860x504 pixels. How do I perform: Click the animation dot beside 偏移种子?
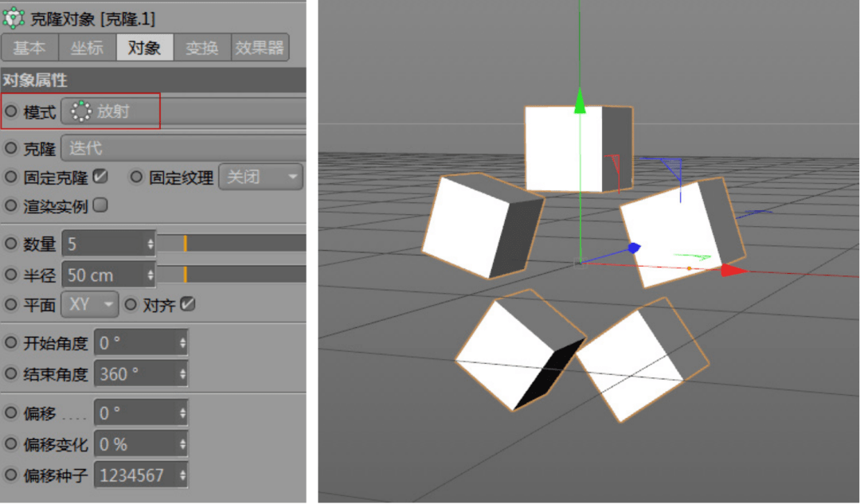point(11,475)
